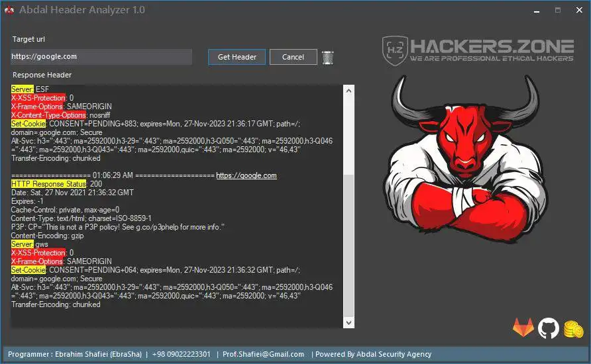The height and width of the screenshot is (364, 591).
Task: Focus the Target url input field
Action: [101, 57]
